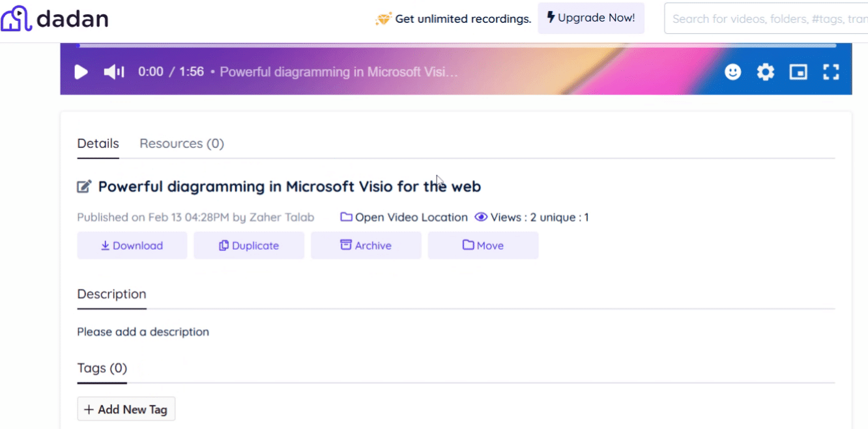Viewport: 868px width, 429px height.
Task: Click the Download button
Action: (x=132, y=246)
